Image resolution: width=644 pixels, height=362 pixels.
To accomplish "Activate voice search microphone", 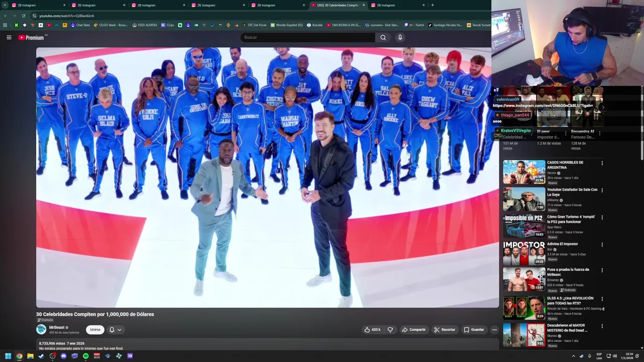I will (400, 37).
